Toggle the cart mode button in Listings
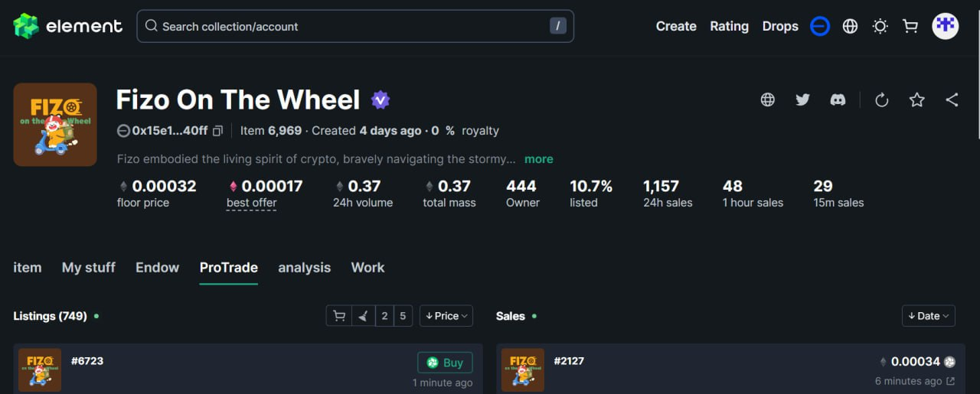Image resolution: width=980 pixels, height=394 pixels. tap(338, 316)
